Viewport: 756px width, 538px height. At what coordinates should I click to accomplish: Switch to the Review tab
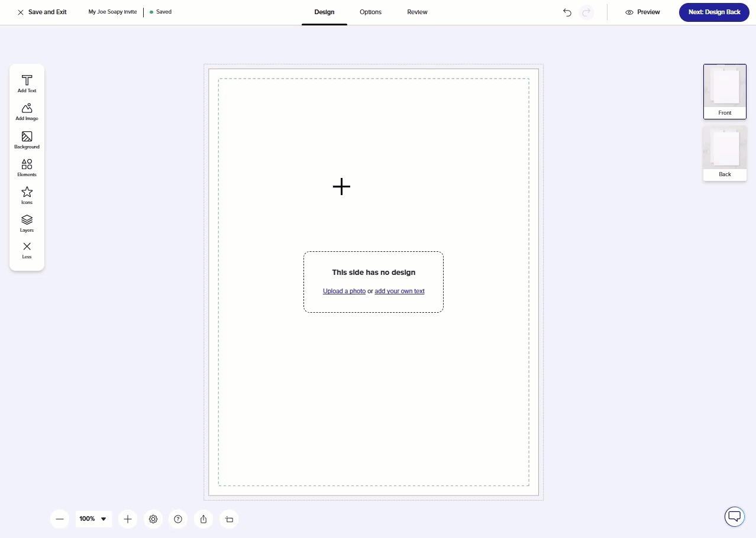(x=417, y=12)
